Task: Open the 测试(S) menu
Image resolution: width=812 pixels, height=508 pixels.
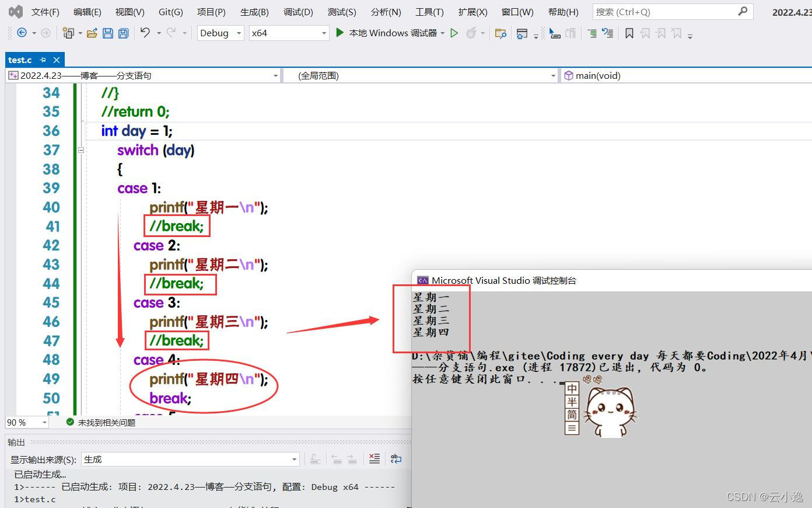Action: [x=342, y=12]
